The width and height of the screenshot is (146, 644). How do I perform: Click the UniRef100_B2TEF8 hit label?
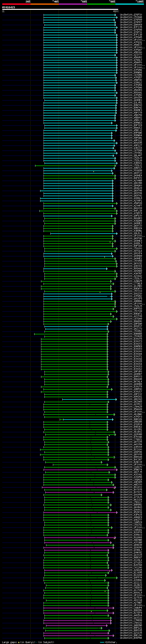coord(131,613)
